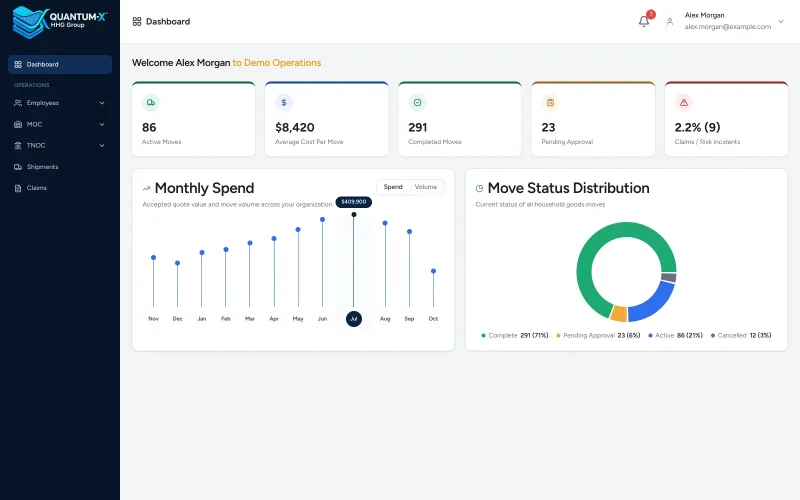Image resolution: width=800 pixels, height=500 pixels.
Task: Click the Alex Morgan name in header
Action: tap(704, 15)
